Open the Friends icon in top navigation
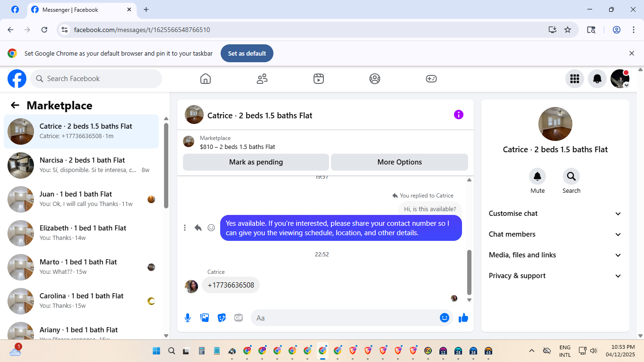 [262, 79]
